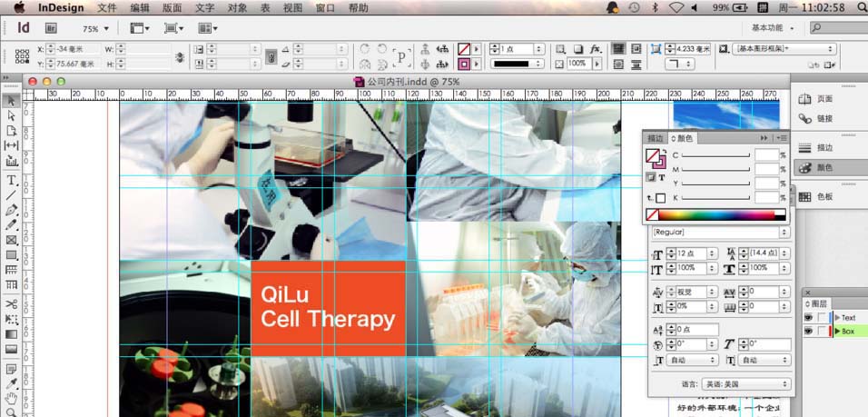Image resolution: width=868 pixels, height=417 pixels.
Task: Open the screen mode dropdown
Action: coord(173,28)
